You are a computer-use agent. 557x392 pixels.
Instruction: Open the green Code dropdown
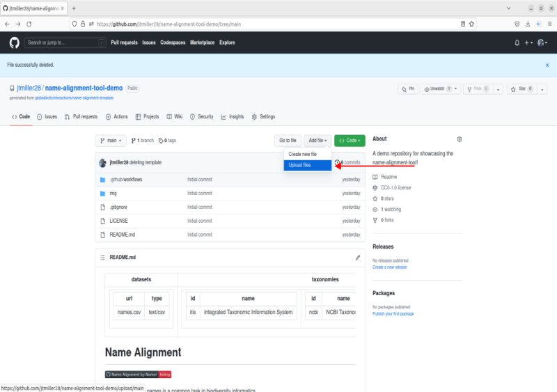point(350,141)
